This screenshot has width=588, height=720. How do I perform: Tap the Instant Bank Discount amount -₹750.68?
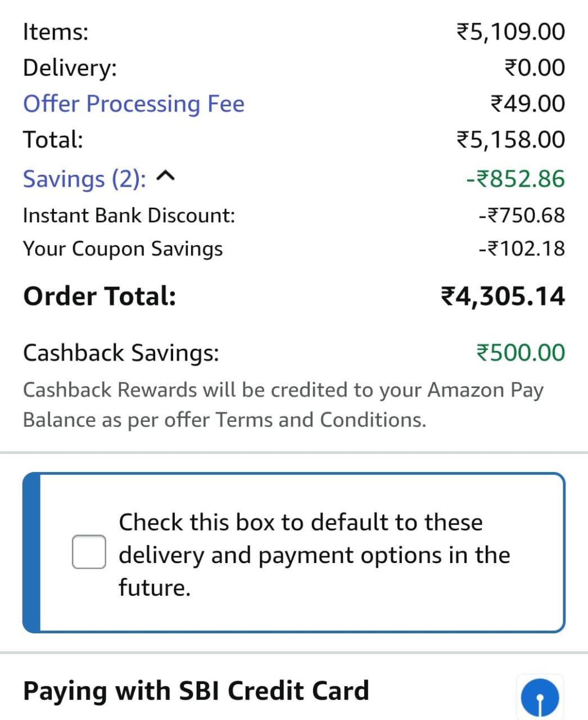tap(522, 215)
